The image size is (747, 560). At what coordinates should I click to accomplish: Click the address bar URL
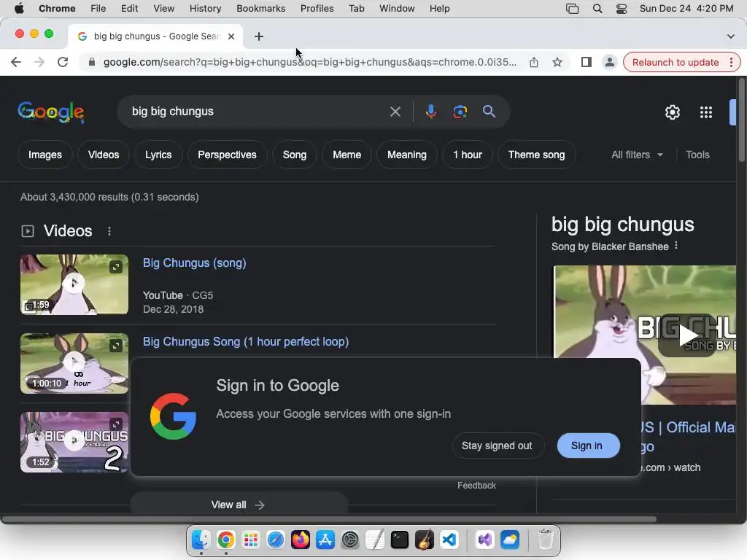(309, 63)
